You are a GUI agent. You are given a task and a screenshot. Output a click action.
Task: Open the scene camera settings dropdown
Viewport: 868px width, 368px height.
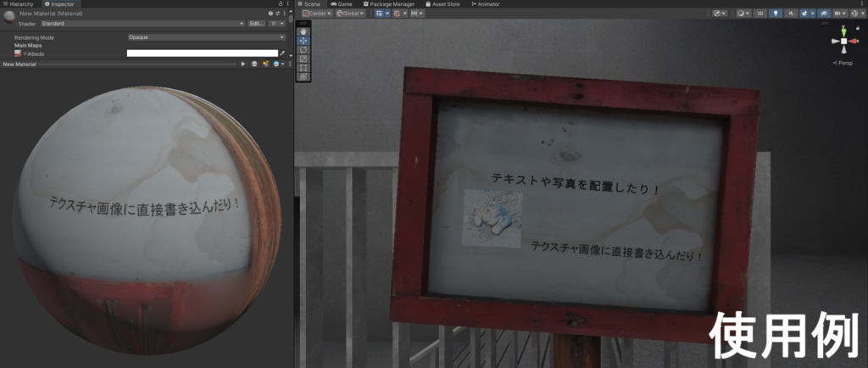[840, 14]
